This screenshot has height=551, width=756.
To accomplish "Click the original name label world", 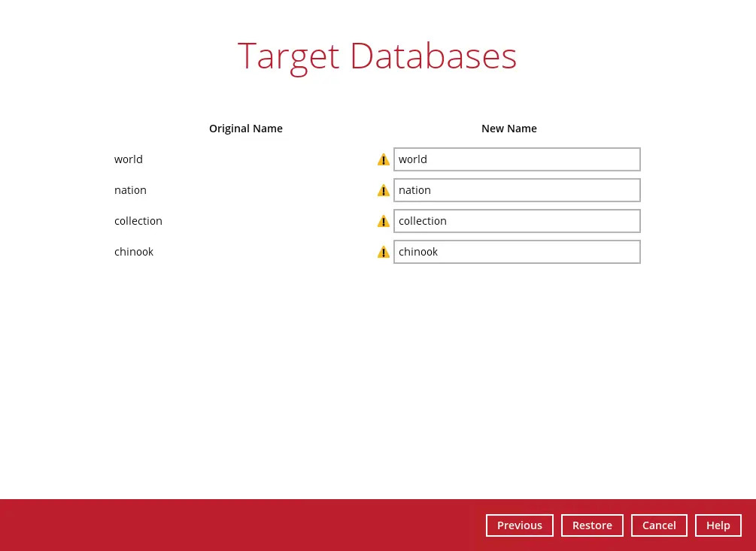I will (x=129, y=159).
